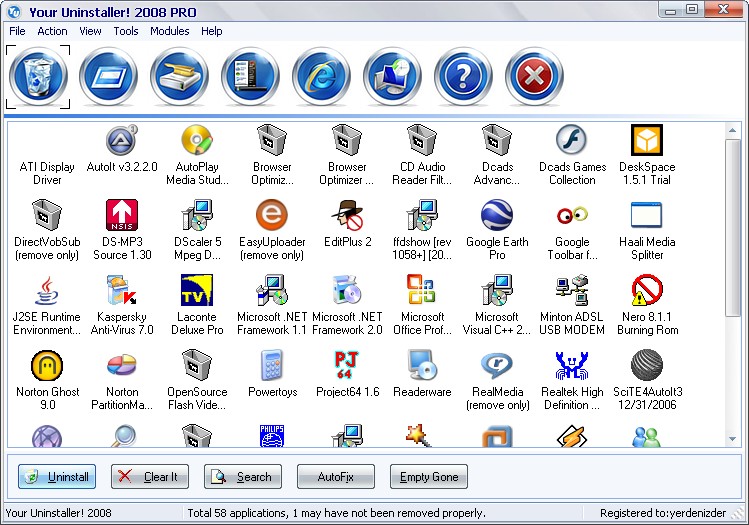Select Readerware application icon
Image resolution: width=749 pixels, height=525 pixels.
click(x=422, y=365)
